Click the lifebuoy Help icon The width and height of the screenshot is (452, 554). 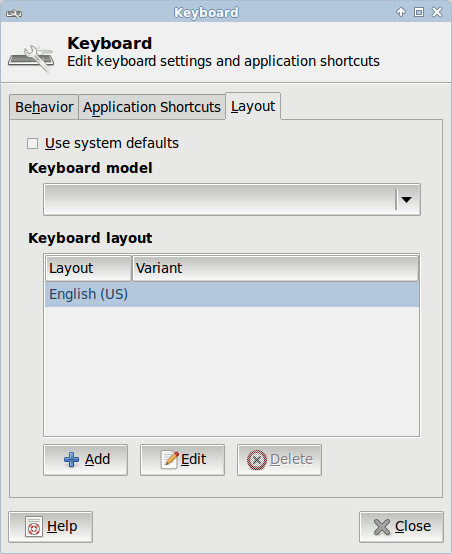pyautogui.click(x=34, y=527)
